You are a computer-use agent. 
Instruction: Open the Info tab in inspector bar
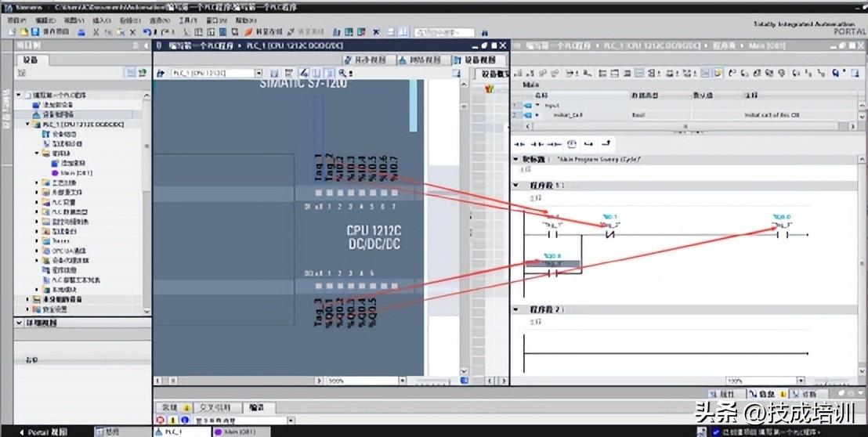pyautogui.click(x=767, y=393)
